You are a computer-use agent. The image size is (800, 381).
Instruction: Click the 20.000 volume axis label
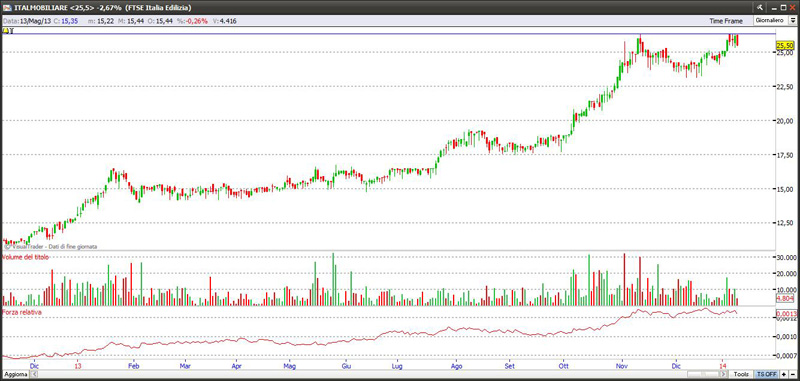click(x=786, y=273)
